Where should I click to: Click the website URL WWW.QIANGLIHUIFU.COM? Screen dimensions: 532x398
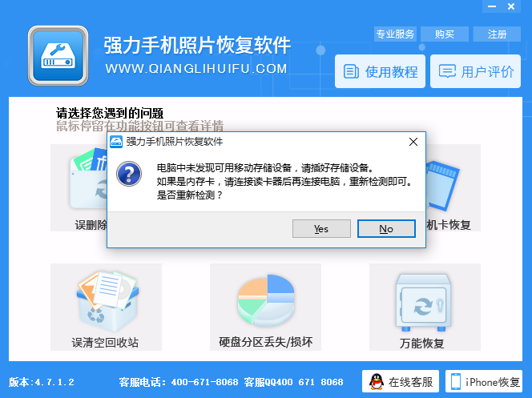[196, 69]
